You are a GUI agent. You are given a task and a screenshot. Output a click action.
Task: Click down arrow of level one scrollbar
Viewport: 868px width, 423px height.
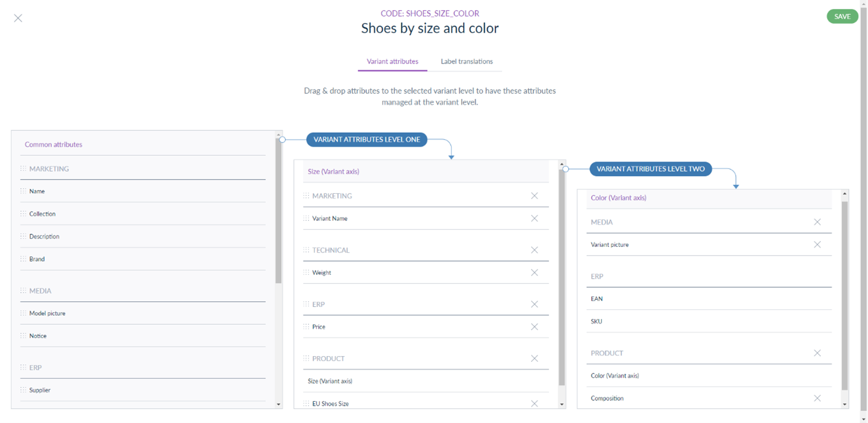pyautogui.click(x=562, y=405)
